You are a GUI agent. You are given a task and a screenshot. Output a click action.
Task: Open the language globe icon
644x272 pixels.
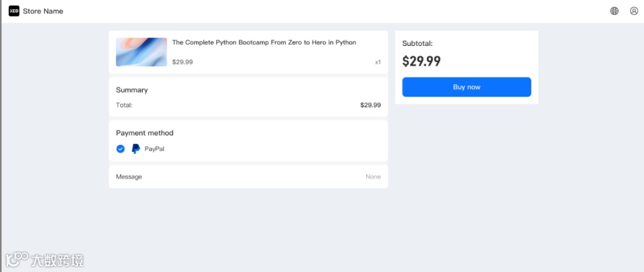coord(614,11)
